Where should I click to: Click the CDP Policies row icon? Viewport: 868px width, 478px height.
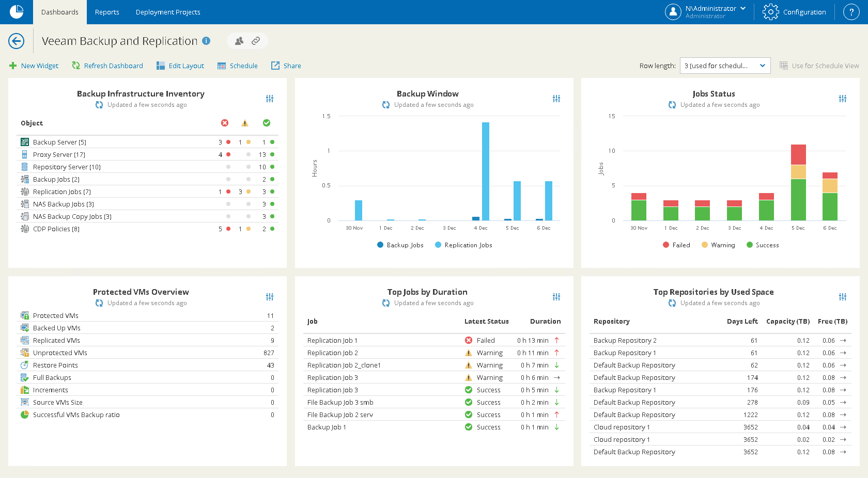tap(24, 229)
